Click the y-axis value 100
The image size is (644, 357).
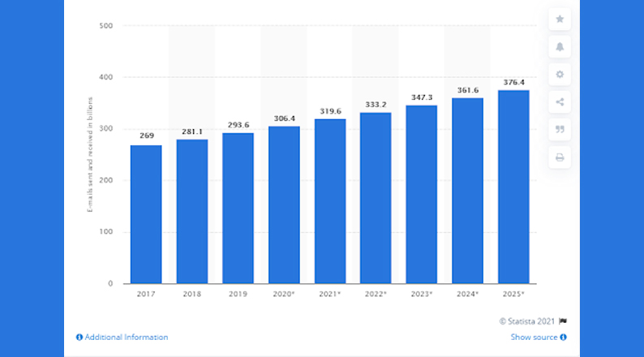click(106, 232)
